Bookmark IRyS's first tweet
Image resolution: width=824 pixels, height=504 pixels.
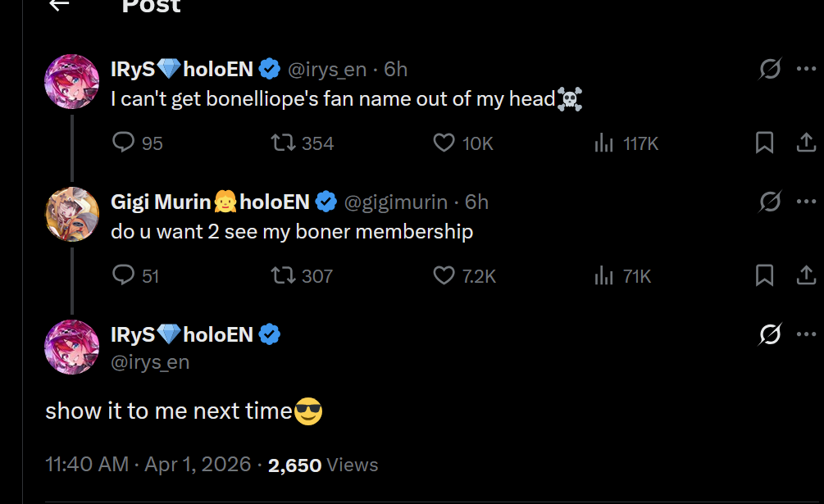click(x=764, y=143)
